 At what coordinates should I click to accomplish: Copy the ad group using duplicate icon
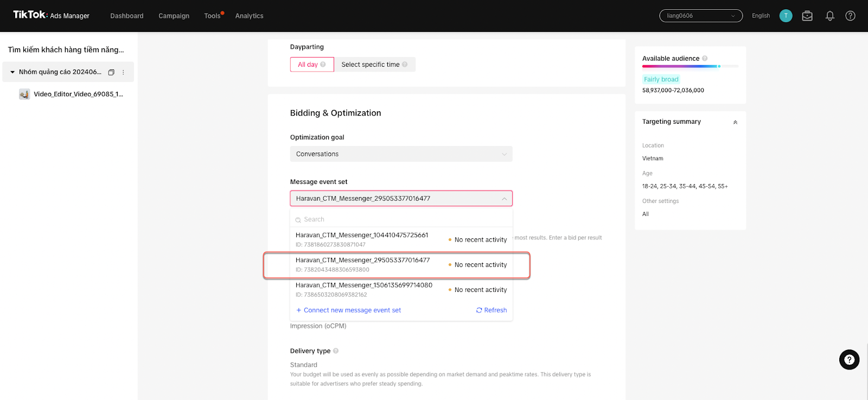111,72
